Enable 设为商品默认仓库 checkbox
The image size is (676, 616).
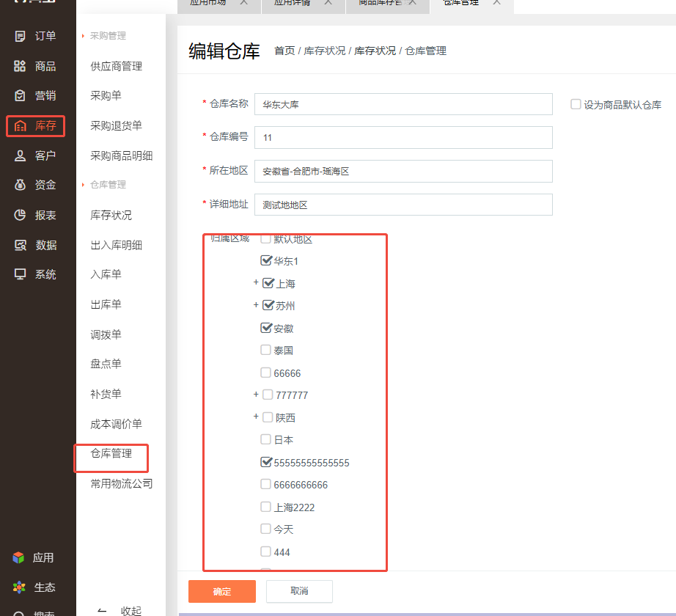tap(576, 104)
